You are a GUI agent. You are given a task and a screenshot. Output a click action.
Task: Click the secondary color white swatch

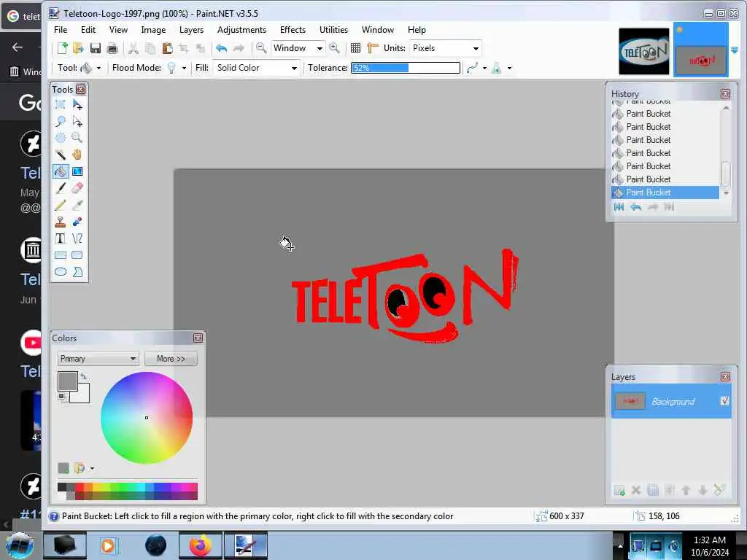pos(83,396)
